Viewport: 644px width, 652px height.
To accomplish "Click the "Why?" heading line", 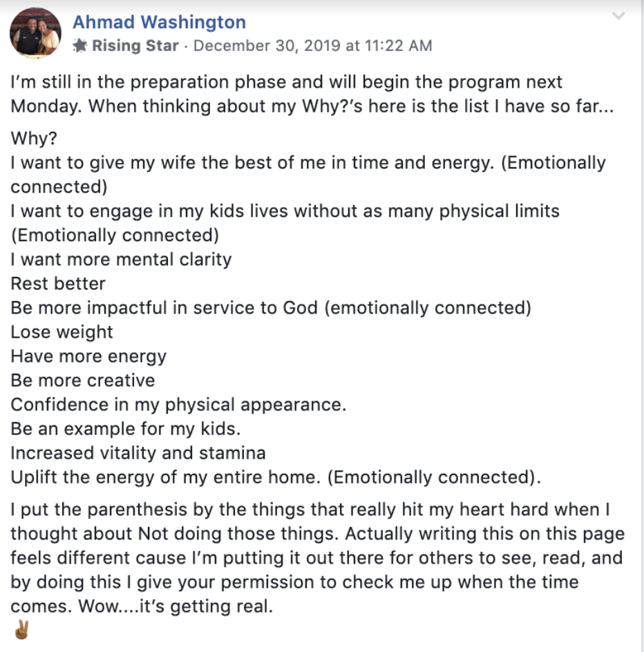I will (34, 138).
